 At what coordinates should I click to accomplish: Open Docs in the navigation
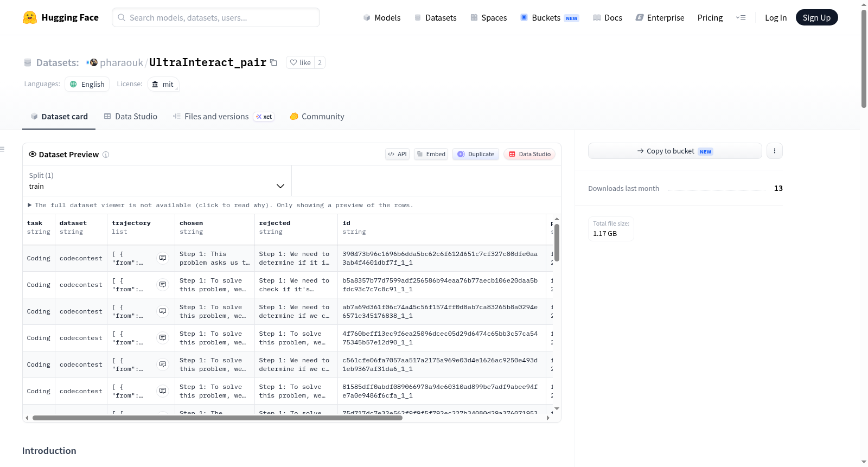pyautogui.click(x=608, y=18)
